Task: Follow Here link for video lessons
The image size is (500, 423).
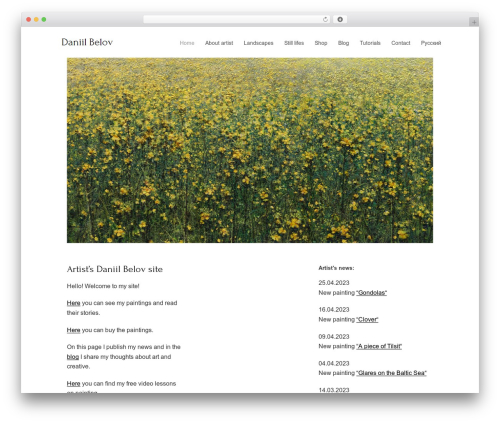Action: coord(73,384)
